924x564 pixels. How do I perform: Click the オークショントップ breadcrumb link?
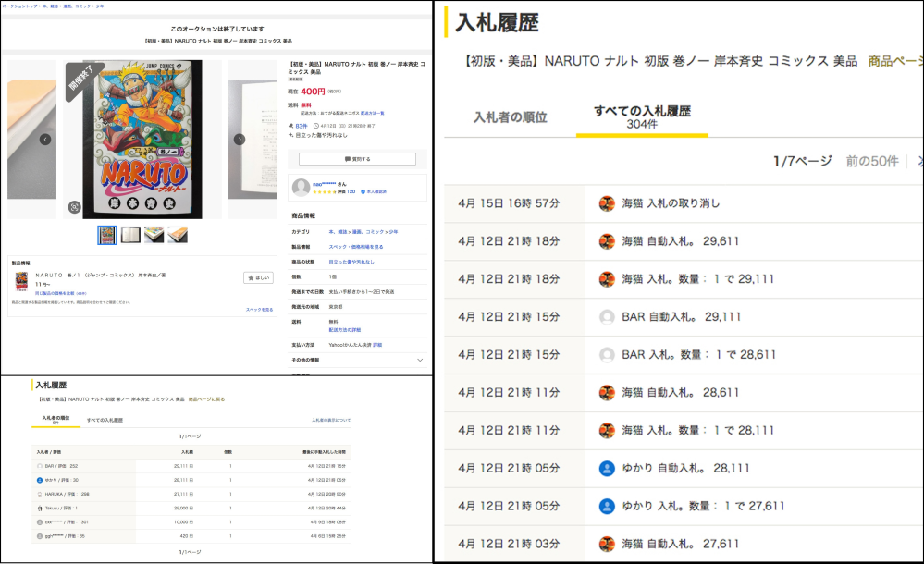pos(20,6)
